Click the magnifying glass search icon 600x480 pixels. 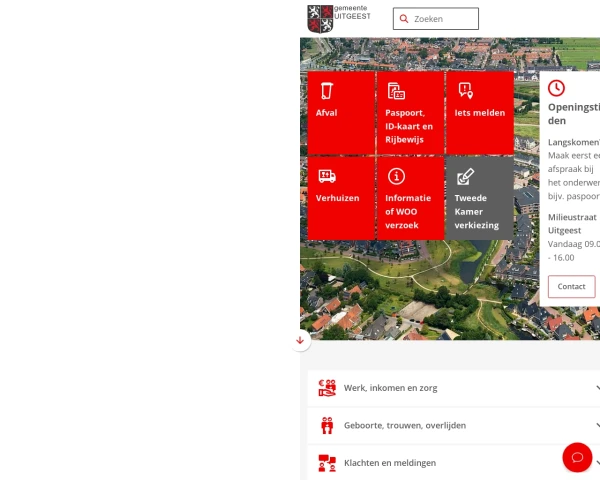404,19
